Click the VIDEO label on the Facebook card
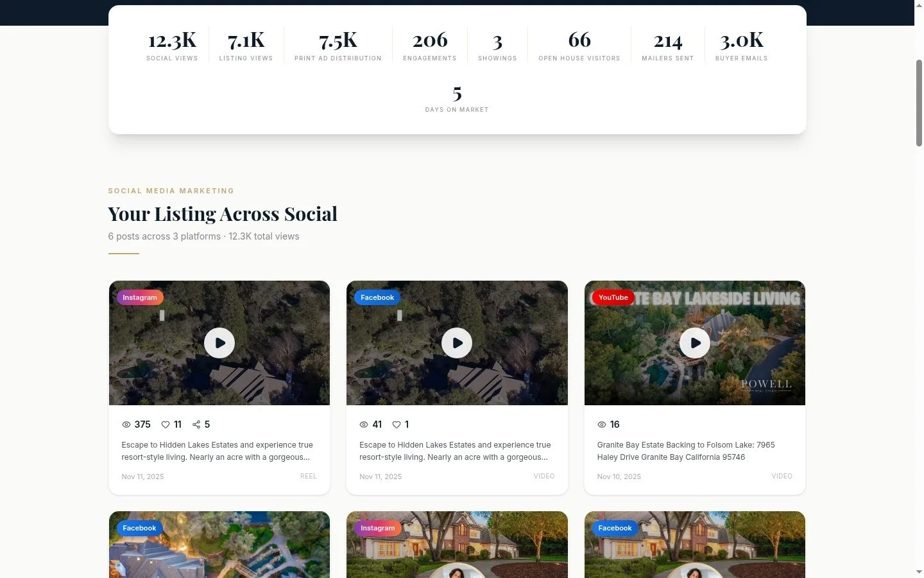Screen dimensions: 924x578 click(x=544, y=476)
